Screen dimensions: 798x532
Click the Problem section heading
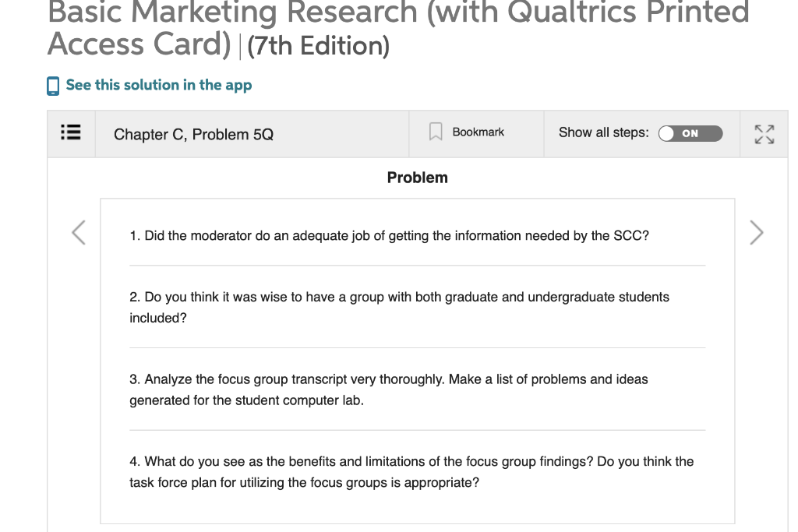(417, 178)
